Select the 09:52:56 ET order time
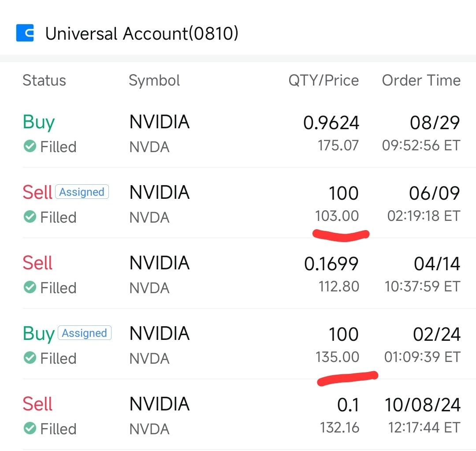Viewport: 476px width, 451px height. point(421,145)
